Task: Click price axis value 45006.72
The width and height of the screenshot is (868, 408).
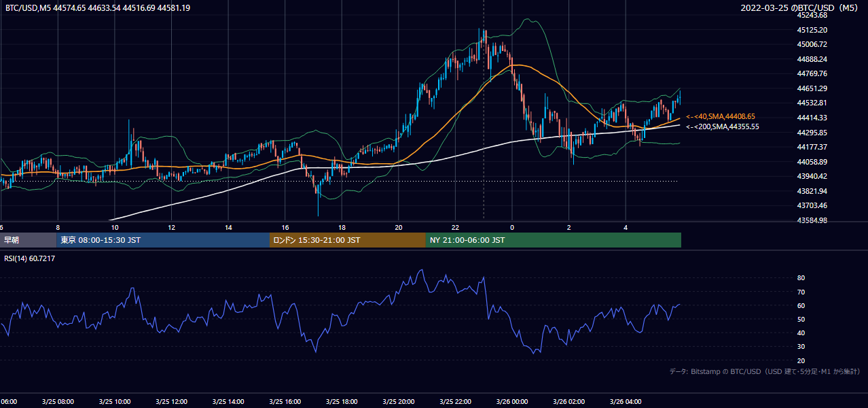Action: coord(812,44)
